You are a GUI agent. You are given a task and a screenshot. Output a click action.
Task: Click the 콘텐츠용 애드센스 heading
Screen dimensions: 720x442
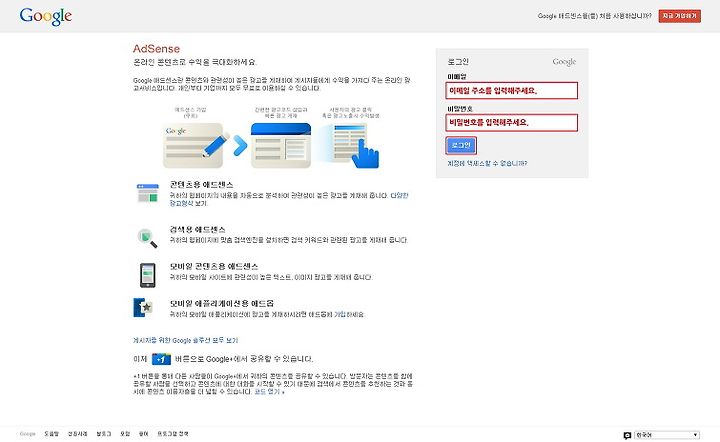201,185
